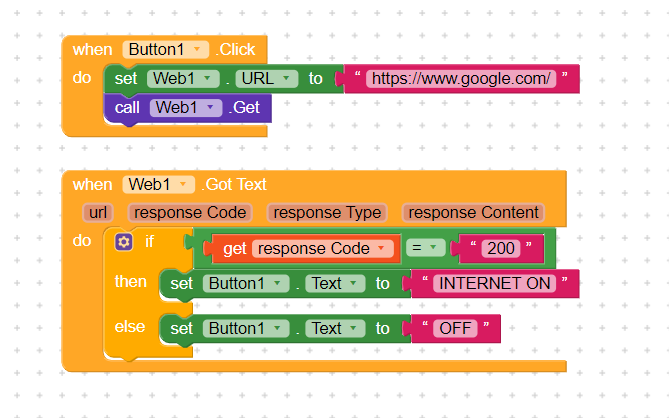This screenshot has height=418, width=669.
Task: Select the response Type event parameter
Action: pos(327,212)
